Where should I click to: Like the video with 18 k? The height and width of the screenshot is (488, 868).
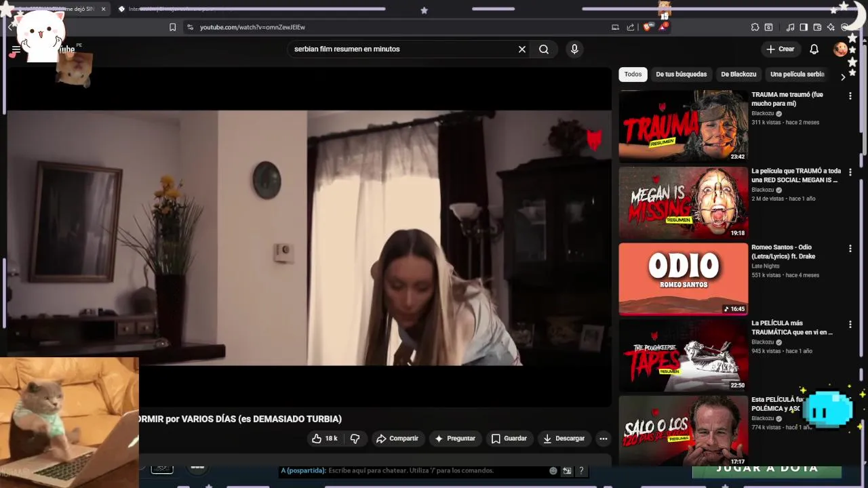[x=325, y=439]
